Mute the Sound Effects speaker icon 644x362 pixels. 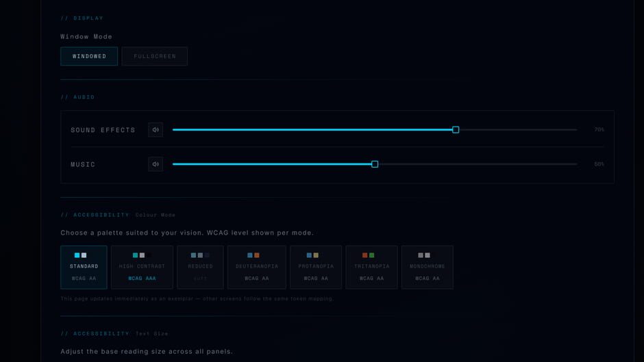(x=156, y=130)
